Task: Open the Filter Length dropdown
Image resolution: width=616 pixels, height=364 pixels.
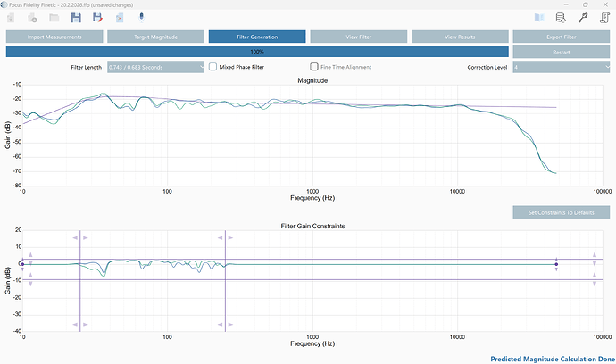Action: coord(155,67)
